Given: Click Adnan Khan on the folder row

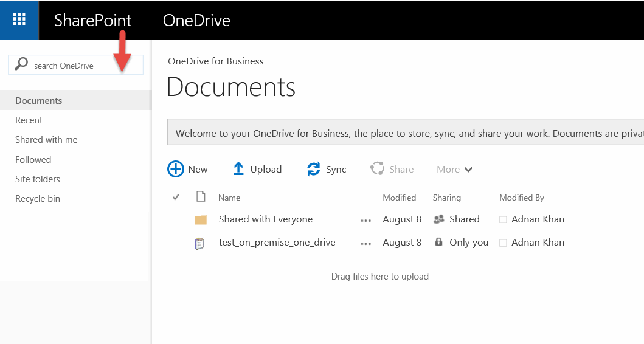Looking at the screenshot, I should tap(538, 219).
